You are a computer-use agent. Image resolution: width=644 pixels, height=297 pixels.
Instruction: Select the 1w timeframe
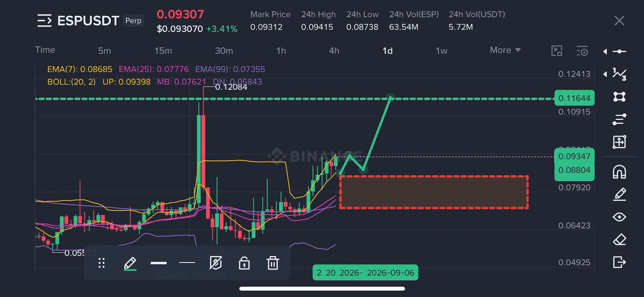point(441,51)
